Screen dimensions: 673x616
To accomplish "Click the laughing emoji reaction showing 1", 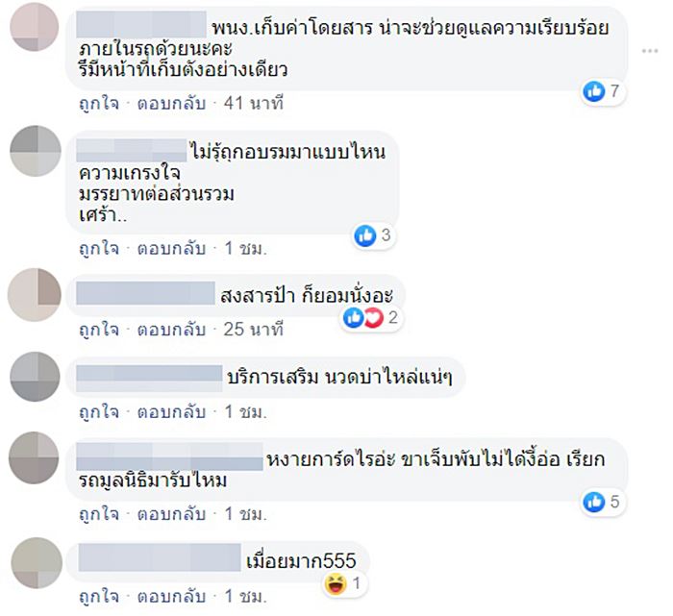I will pyautogui.click(x=336, y=583).
